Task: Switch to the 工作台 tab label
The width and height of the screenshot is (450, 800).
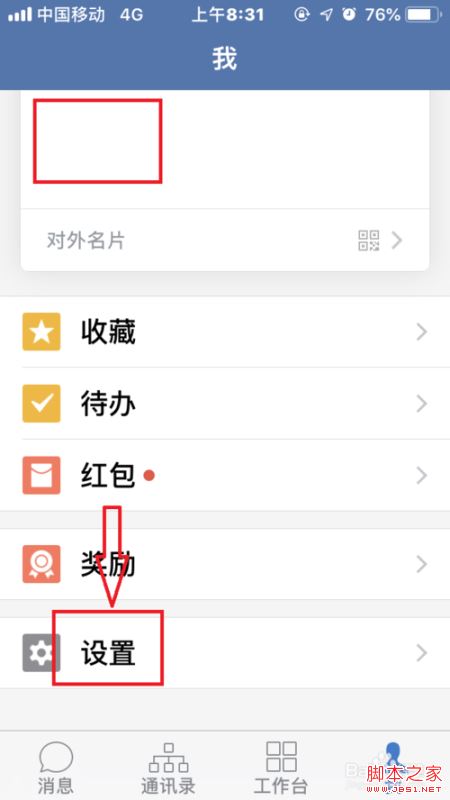Action: [x=282, y=786]
